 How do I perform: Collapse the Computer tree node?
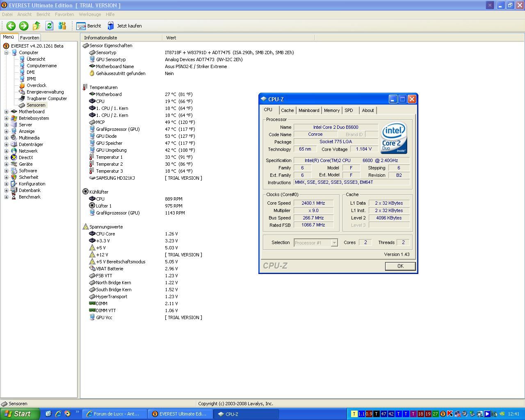click(x=6, y=52)
